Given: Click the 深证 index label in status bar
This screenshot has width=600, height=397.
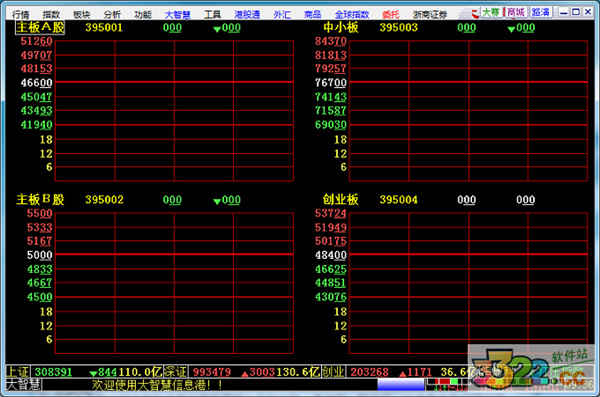Looking at the screenshot, I should point(176,372).
